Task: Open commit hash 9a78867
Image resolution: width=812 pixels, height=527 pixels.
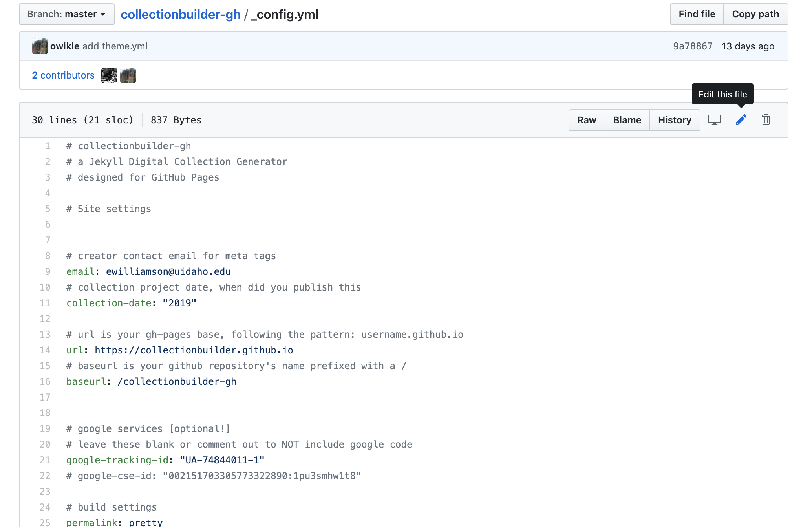Action: click(x=693, y=46)
